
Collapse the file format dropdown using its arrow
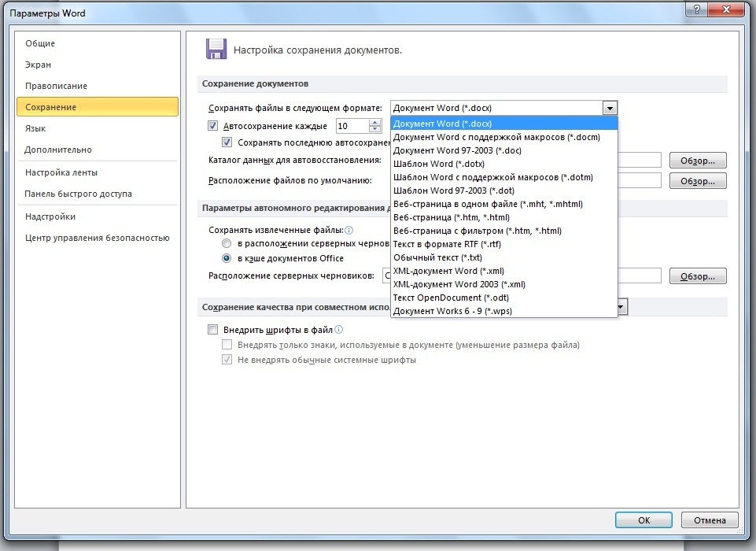pos(610,108)
